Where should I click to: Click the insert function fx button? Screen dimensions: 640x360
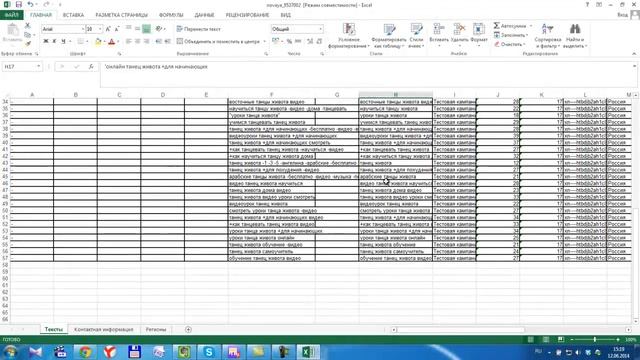pos(91,67)
